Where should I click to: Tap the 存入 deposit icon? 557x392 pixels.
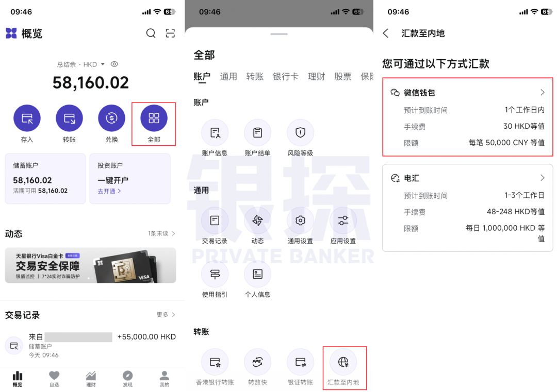point(27,117)
